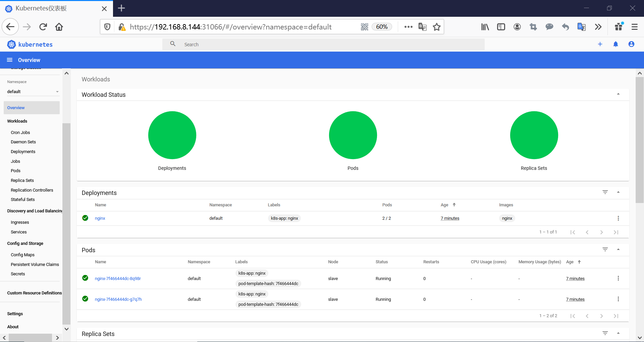Open the namespace default dropdown

pos(33,91)
